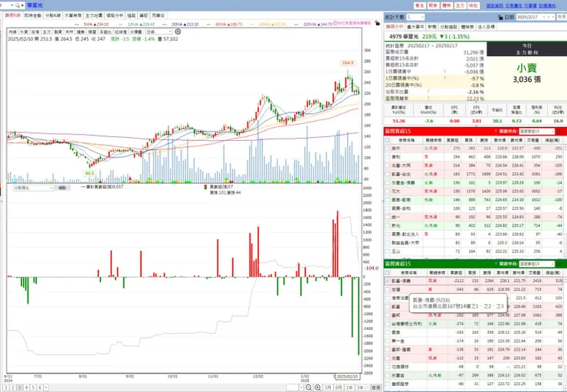Click the lock icon above the K-line chart
Screen dimensions: 567x392
(x=377, y=23)
